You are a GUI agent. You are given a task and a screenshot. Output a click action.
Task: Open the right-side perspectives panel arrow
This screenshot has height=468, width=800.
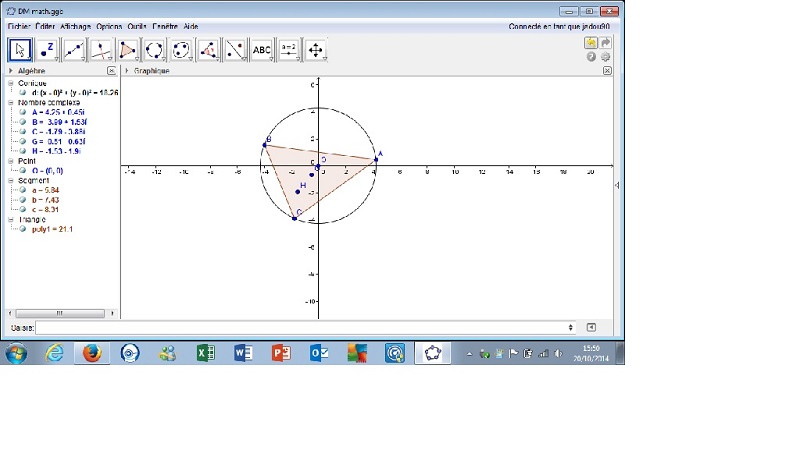[x=617, y=185]
